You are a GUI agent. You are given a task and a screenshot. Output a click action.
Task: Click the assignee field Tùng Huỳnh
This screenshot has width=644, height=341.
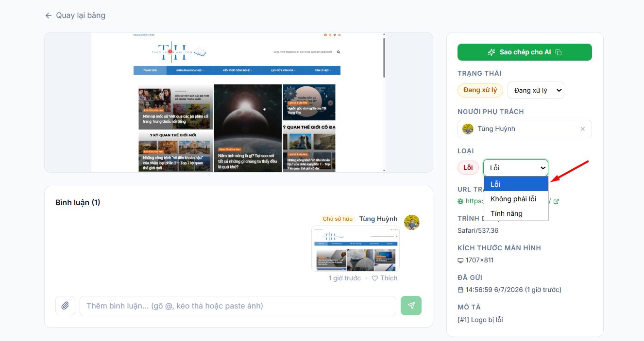tap(525, 129)
